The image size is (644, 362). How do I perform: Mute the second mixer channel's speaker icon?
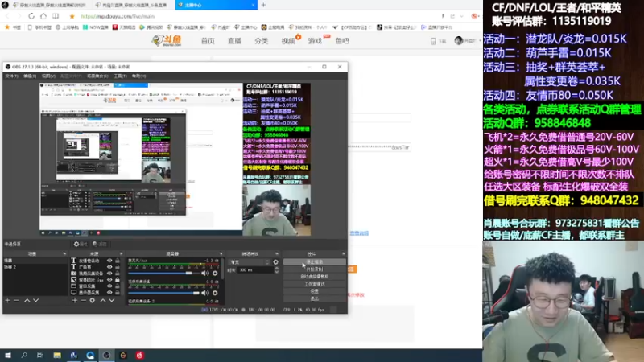pos(205,293)
